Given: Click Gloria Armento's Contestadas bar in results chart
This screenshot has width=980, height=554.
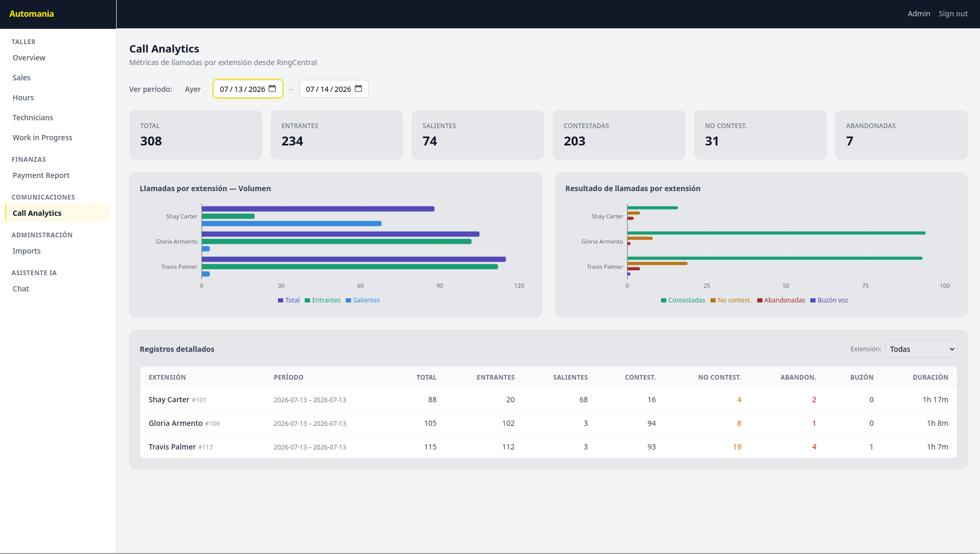Looking at the screenshot, I should click(x=776, y=233).
